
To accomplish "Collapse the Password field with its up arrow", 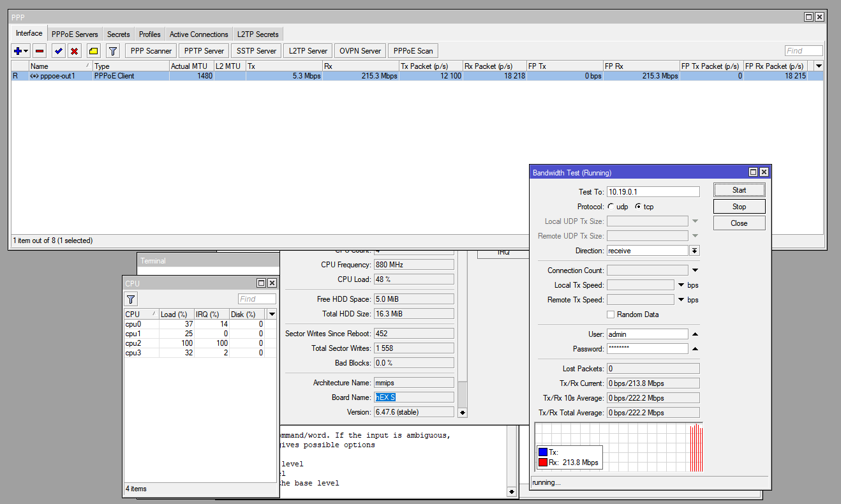I will coord(695,349).
